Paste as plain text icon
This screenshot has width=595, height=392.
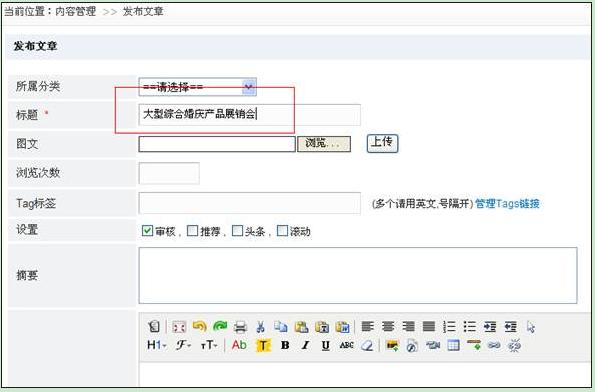click(322, 327)
